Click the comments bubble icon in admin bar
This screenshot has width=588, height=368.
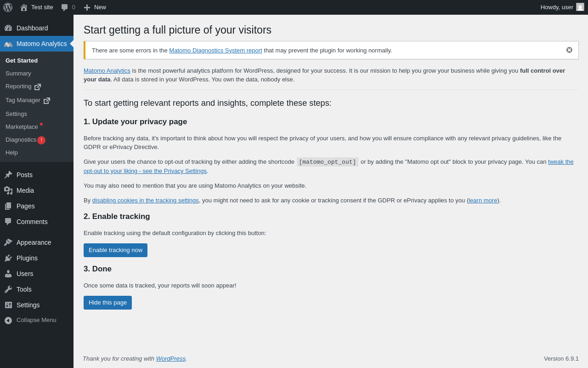[x=65, y=7]
